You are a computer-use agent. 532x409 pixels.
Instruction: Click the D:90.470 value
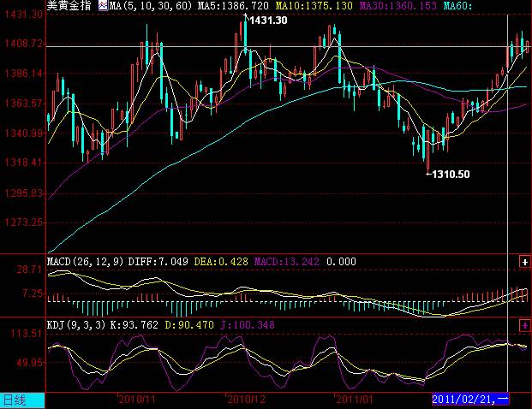coord(189,325)
